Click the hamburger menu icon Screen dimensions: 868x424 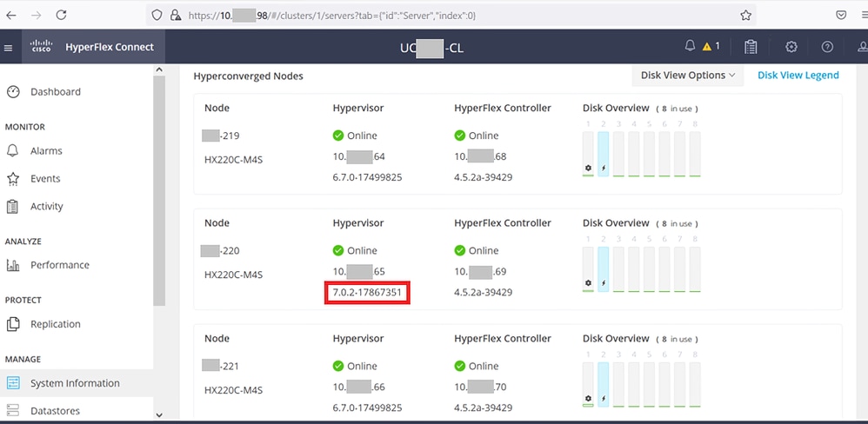[9, 47]
